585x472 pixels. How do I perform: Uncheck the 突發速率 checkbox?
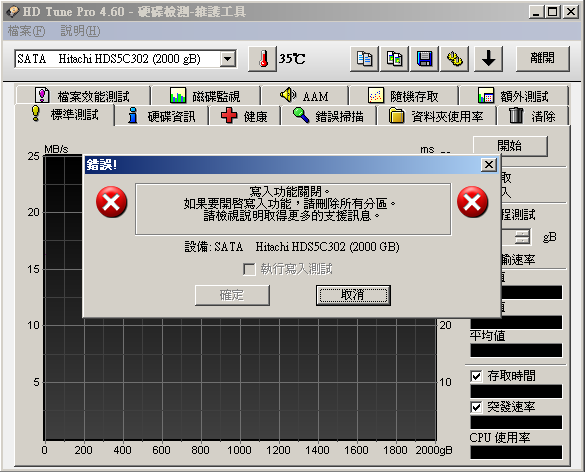pyautogui.click(x=476, y=407)
